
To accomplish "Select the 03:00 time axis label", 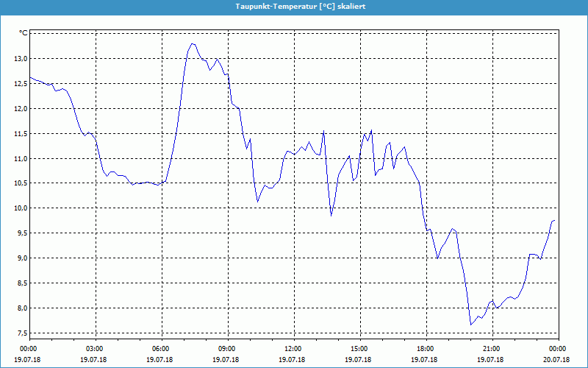I will (95, 348).
